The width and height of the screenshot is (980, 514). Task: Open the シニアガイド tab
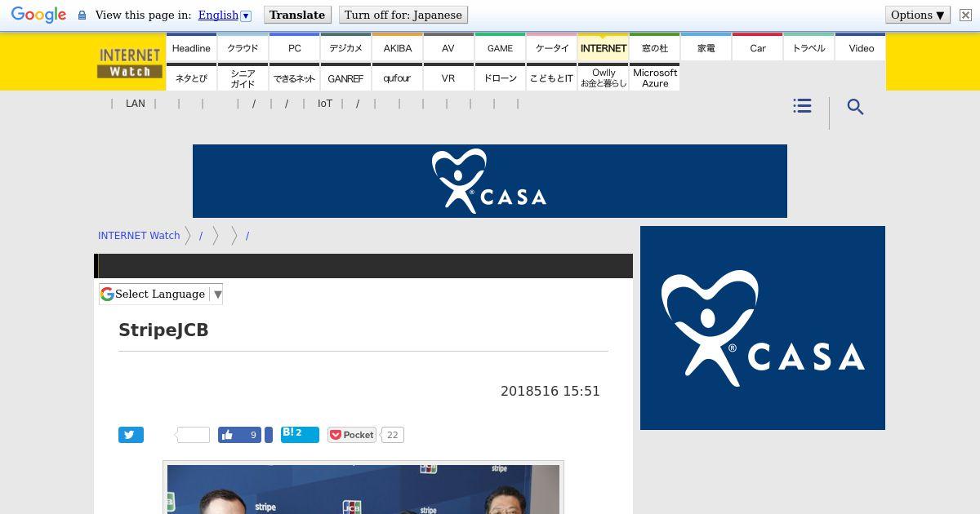pos(243,78)
